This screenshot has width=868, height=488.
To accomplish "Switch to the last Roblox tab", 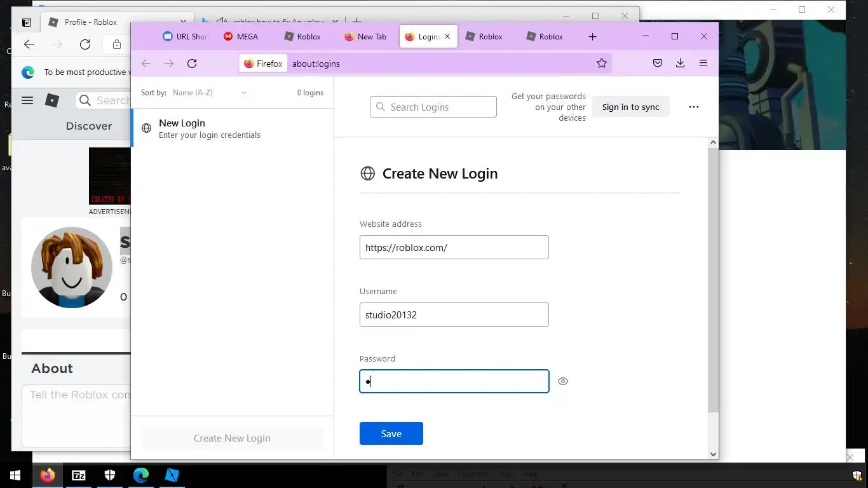I will tap(545, 37).
